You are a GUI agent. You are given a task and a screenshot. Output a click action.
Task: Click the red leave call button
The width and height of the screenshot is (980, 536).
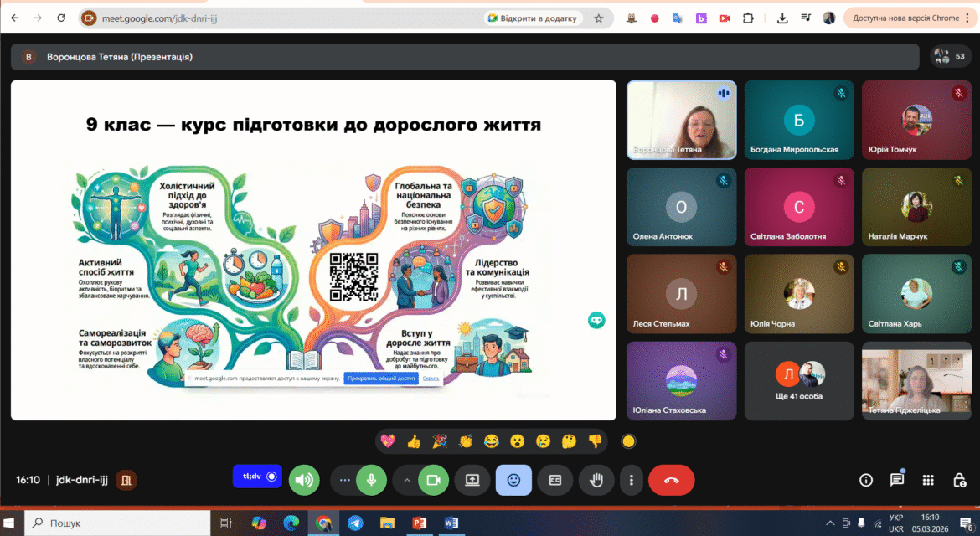671,480
